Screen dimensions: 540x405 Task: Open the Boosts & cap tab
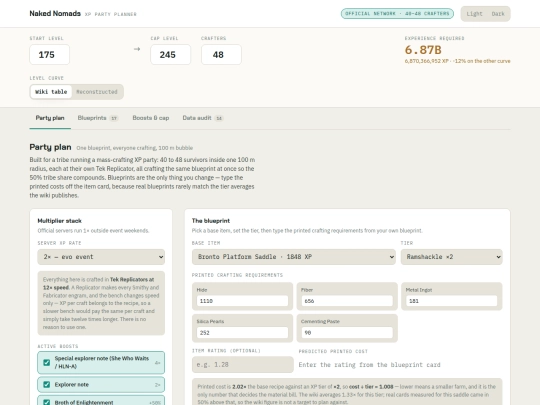(x=150, y=118)
